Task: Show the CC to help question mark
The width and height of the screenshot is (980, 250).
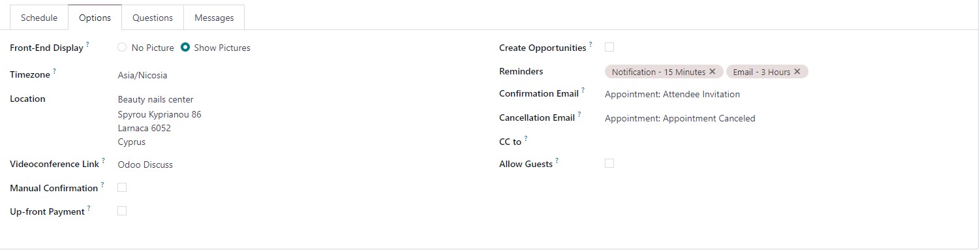Action: [x=526, y=138]
